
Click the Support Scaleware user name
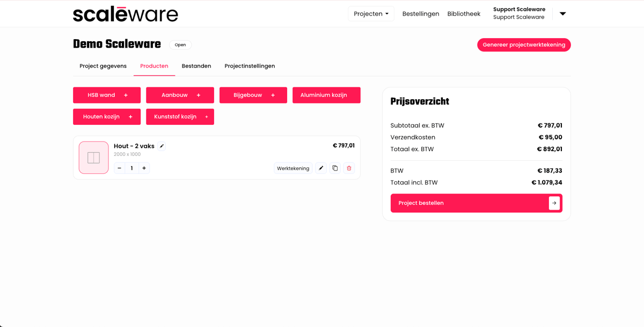[519, 10]
